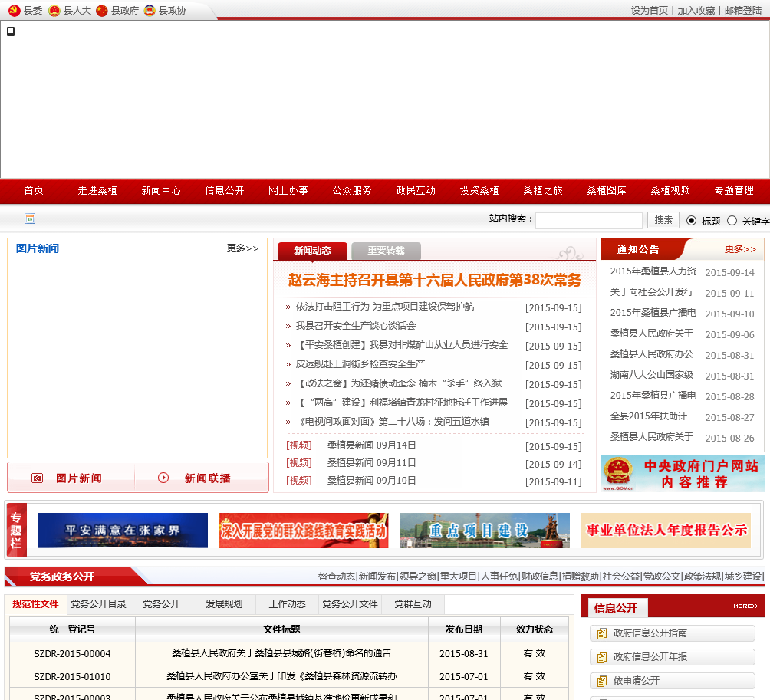
Task: Open 政民互动 navigation item
Action: coord(416,190)
